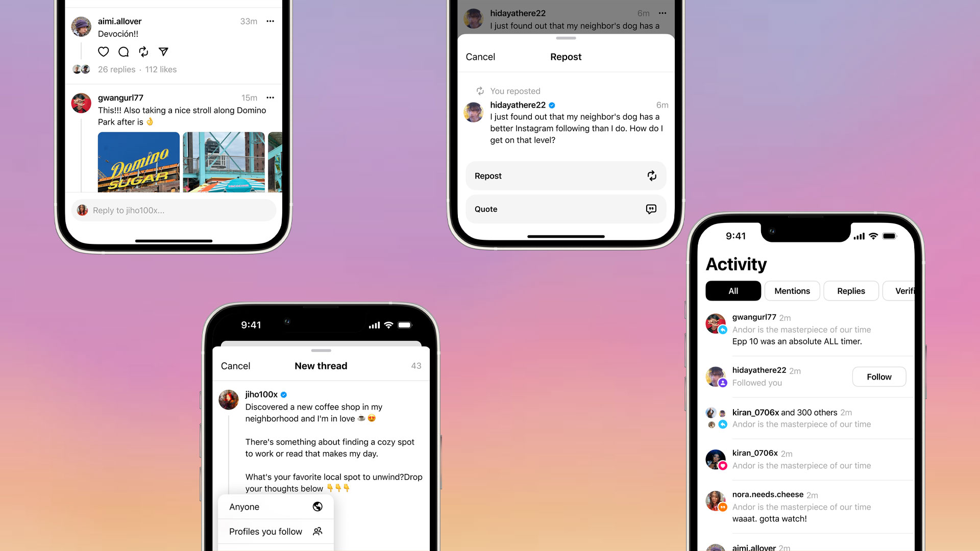Tap Domino Sugar photo thumbnail

[137, 161]
